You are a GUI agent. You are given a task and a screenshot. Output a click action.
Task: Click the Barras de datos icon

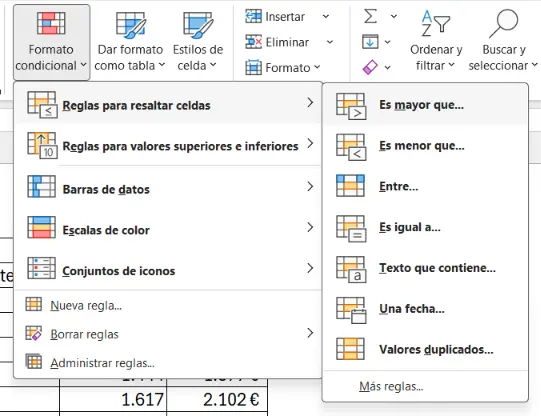coord(41,186)
